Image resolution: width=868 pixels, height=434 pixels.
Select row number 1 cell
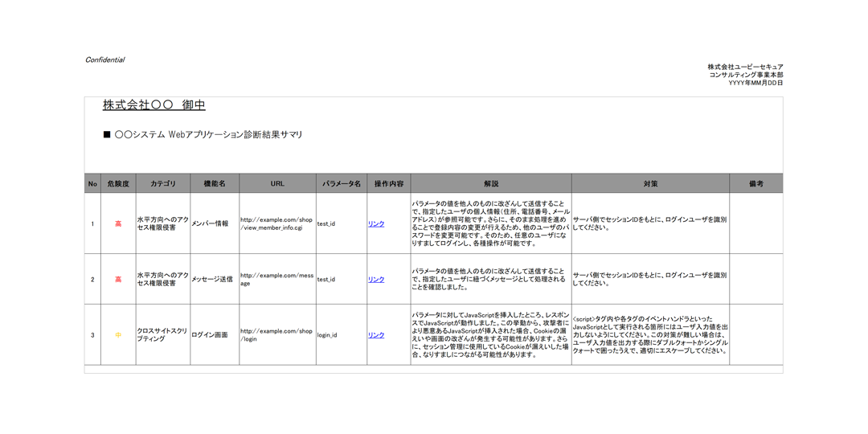click(92, 223)
